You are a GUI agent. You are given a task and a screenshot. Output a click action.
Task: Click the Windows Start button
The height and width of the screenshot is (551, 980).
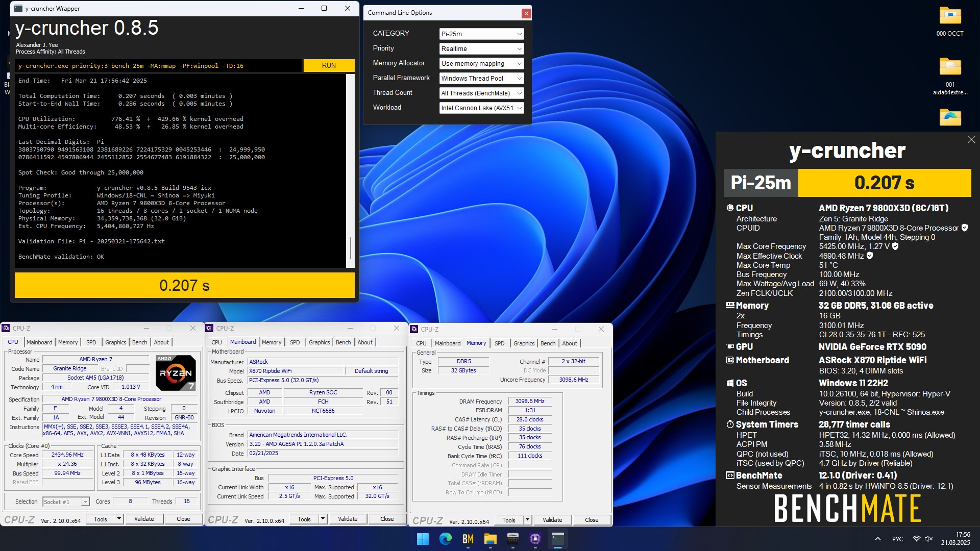(x=423, y=539)
